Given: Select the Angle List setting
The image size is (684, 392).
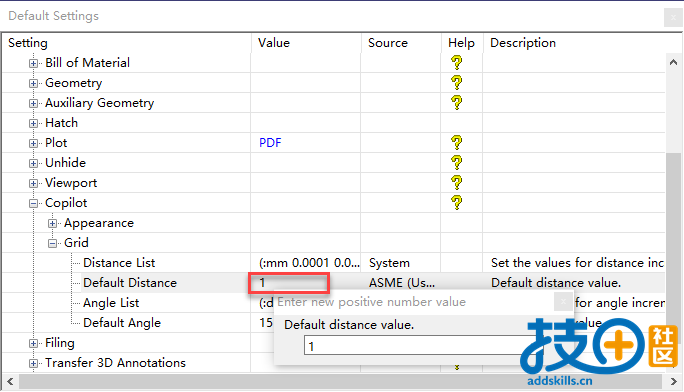Looking at the screenshot, I should tap(111, 303).
